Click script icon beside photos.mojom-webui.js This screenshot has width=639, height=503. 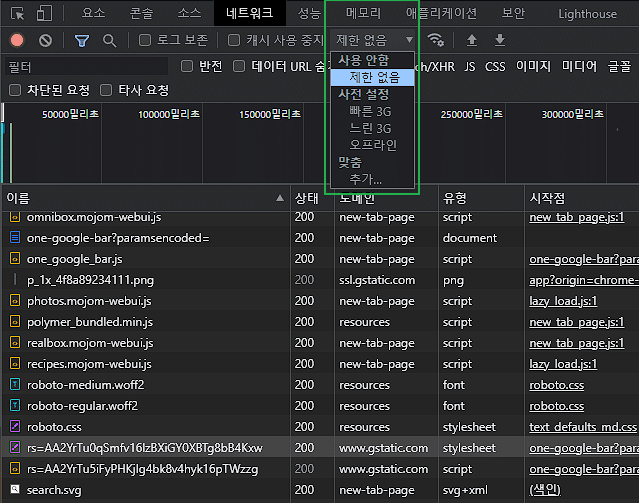pyautogui.click(x=15, y=300)
